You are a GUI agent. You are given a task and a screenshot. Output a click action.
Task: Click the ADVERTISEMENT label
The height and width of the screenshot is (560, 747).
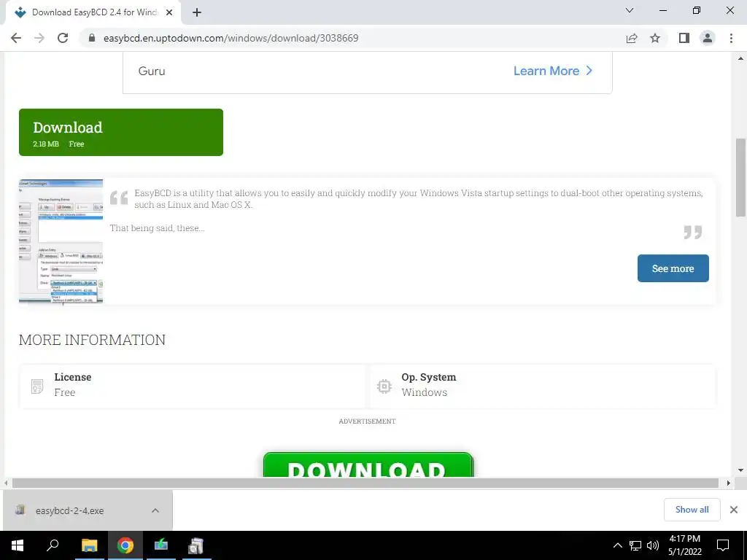[368, 421]
